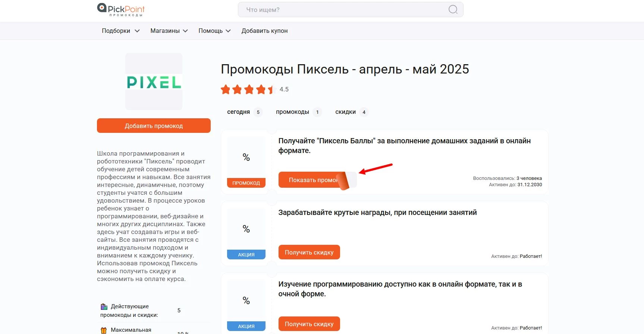The height and width of the screenshot is (334, 644).
Task: Expand the Магазины menu
Action: [169, 31]
